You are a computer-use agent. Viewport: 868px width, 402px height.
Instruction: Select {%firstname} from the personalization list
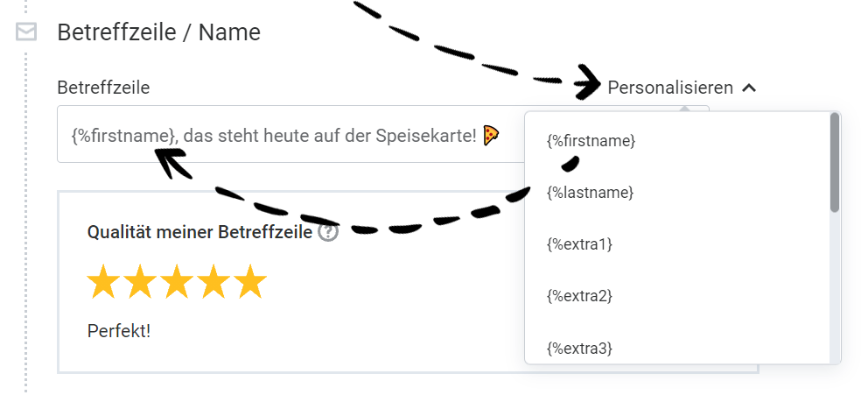tap(591, 140)
